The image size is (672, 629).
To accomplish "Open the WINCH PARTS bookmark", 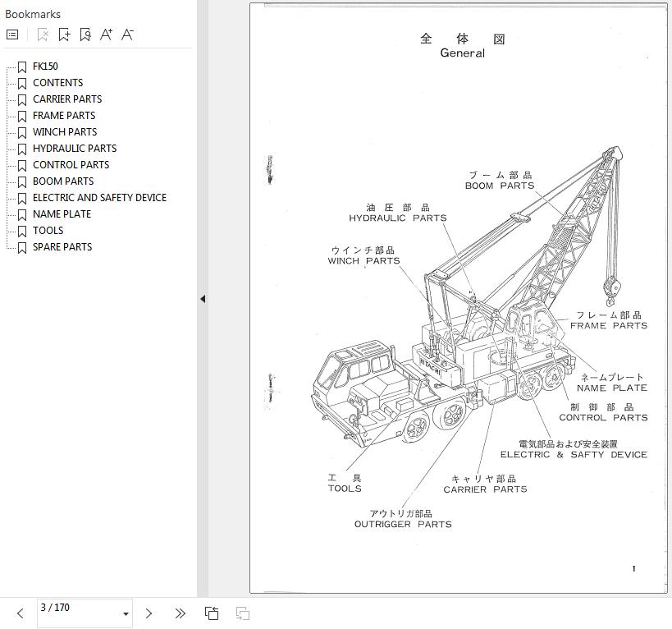I will (64, 132).
